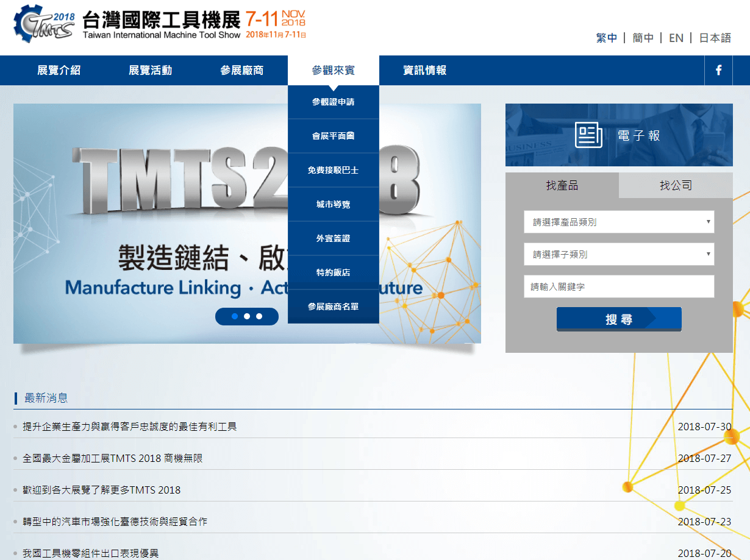Select 特約飯店 in the dropdown menu
This screenshot has height=560, width=750.
pos(333,272)
